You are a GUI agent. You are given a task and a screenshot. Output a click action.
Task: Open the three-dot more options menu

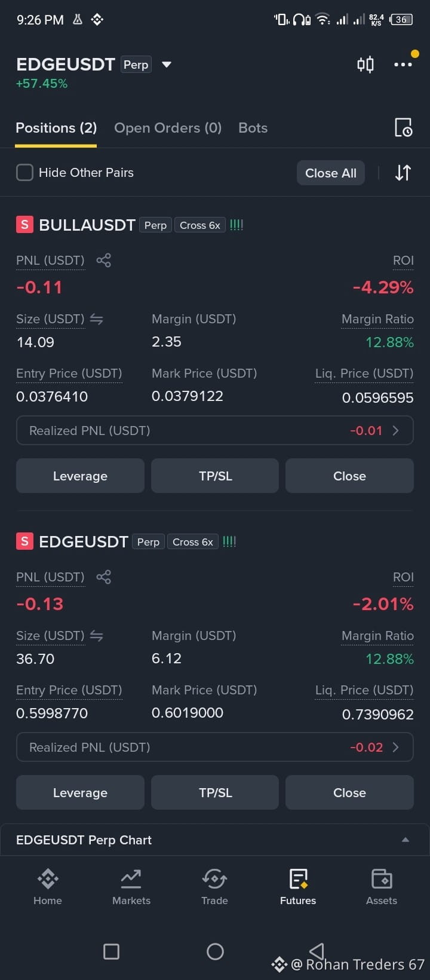403,65
